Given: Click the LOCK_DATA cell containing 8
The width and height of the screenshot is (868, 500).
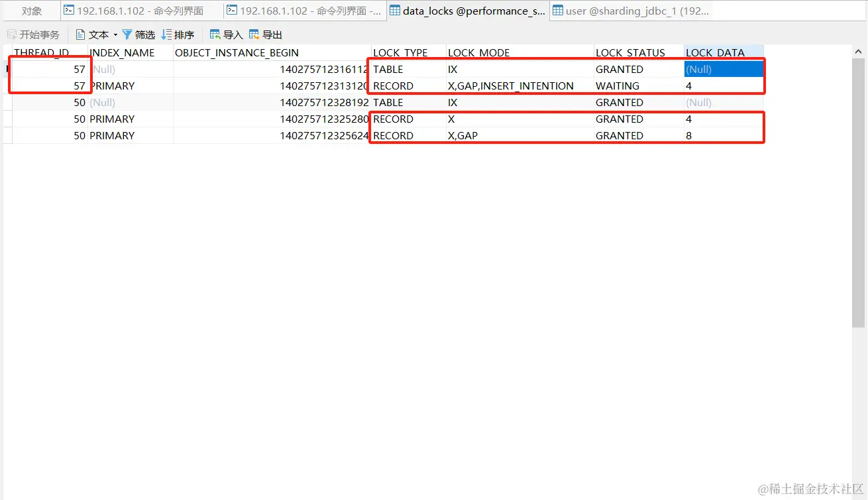Looking at the screenshot, I should coord(724,135).
